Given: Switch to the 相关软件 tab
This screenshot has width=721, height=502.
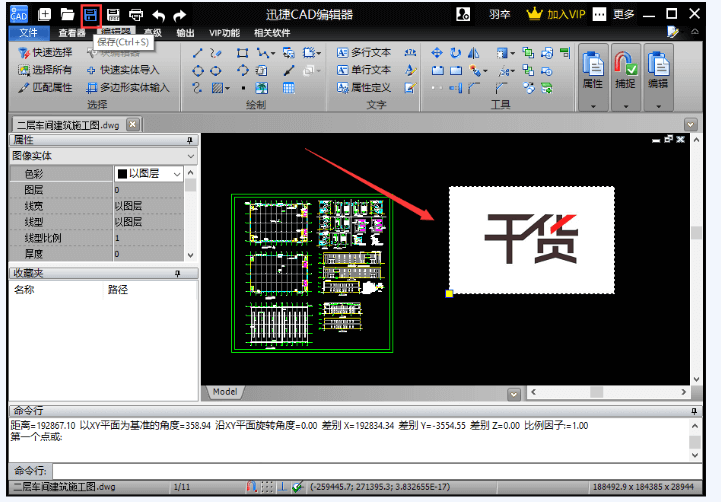Looking at the screenshot, I should point(272,33).
